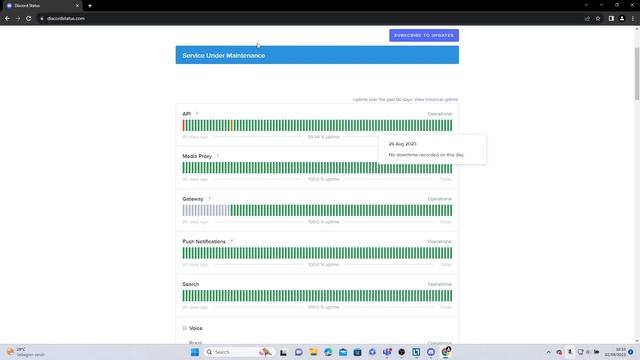This screenshot has width=640, height=360.
Task: Open the Chrome profile avatar
Action: click(x=622, y=18)
